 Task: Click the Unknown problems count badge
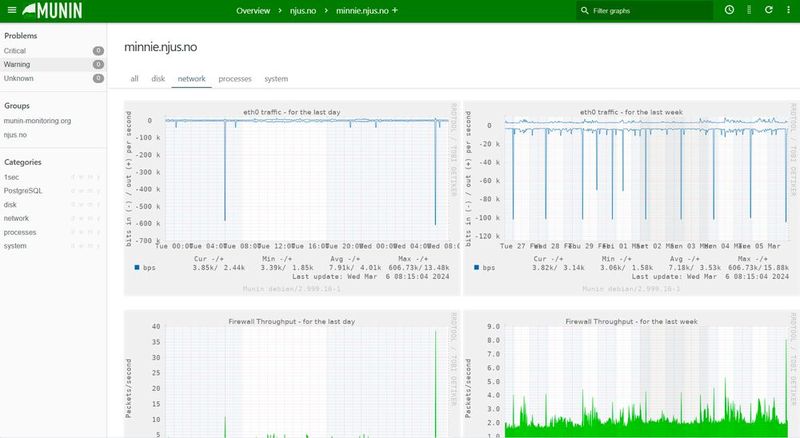tap(98, 78)
